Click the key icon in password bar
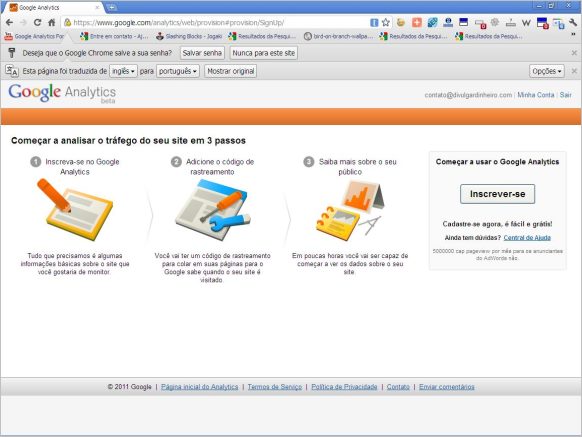Image resolution: width=582 pixels, height=437 pixels. tap(12, 53)
